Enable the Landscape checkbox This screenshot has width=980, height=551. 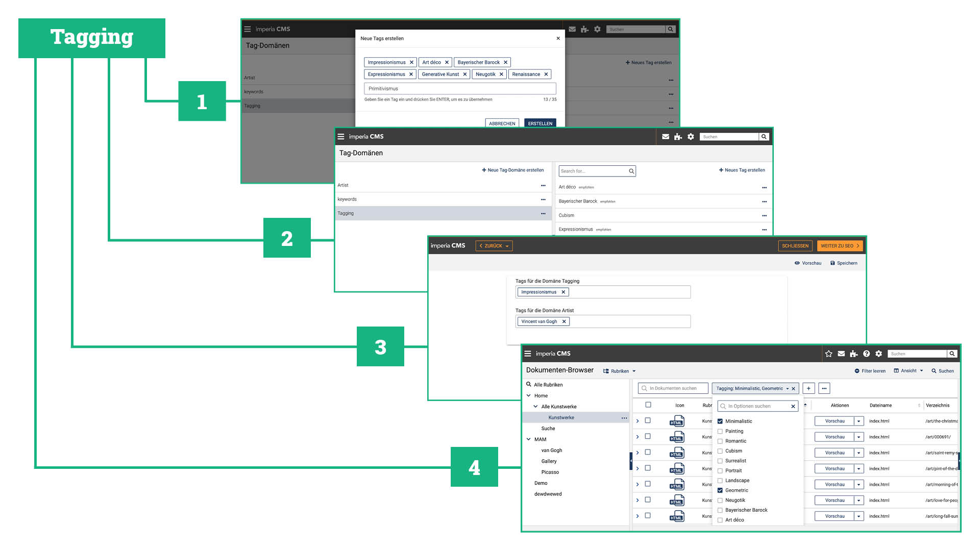(x=720, y=481)
